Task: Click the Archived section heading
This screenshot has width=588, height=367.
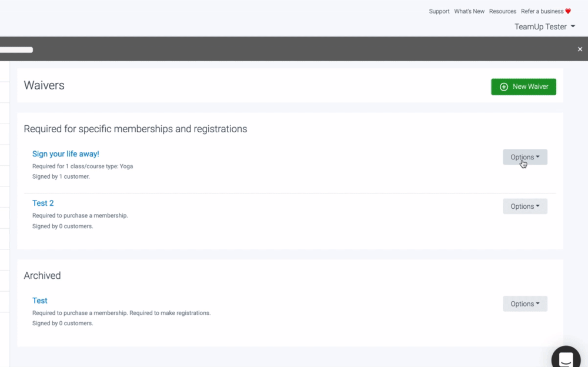Action: pos(42,275)
